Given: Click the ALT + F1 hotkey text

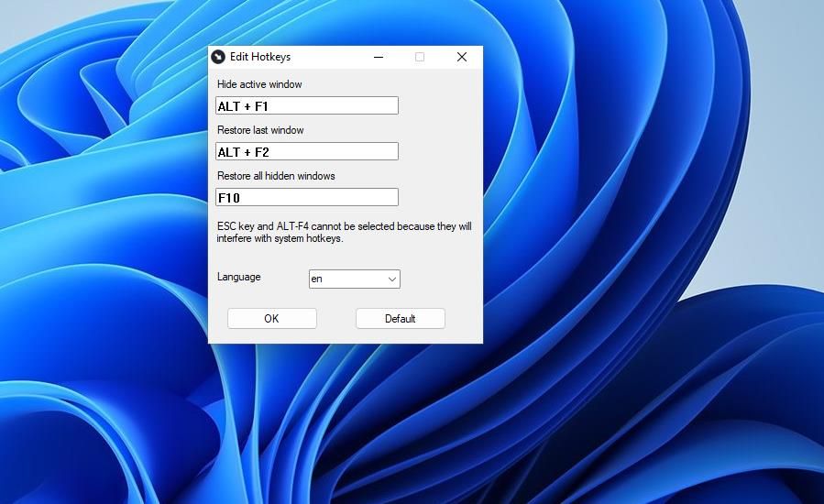Looking at the screenshot, I should point(243,106).
